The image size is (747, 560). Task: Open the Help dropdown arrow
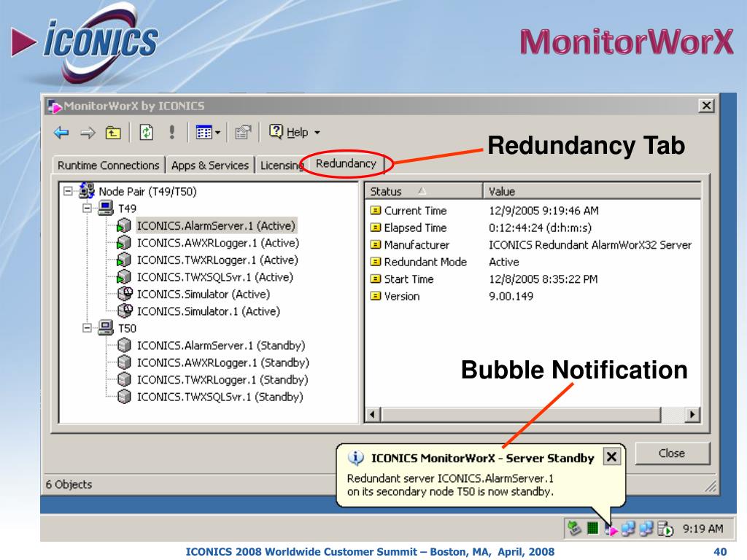click(x=317, y=133)
